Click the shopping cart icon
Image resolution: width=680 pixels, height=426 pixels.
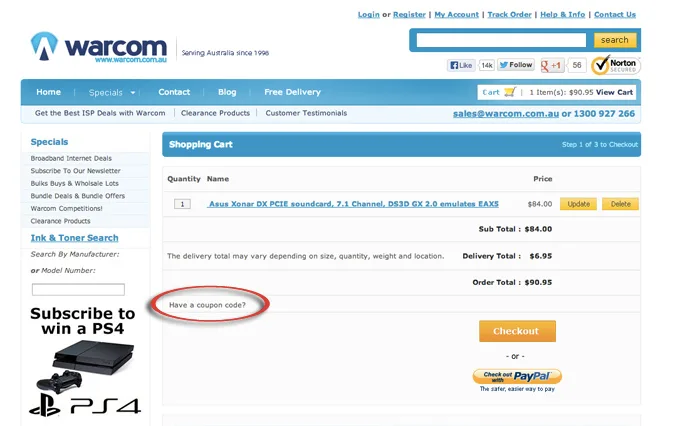510,92
